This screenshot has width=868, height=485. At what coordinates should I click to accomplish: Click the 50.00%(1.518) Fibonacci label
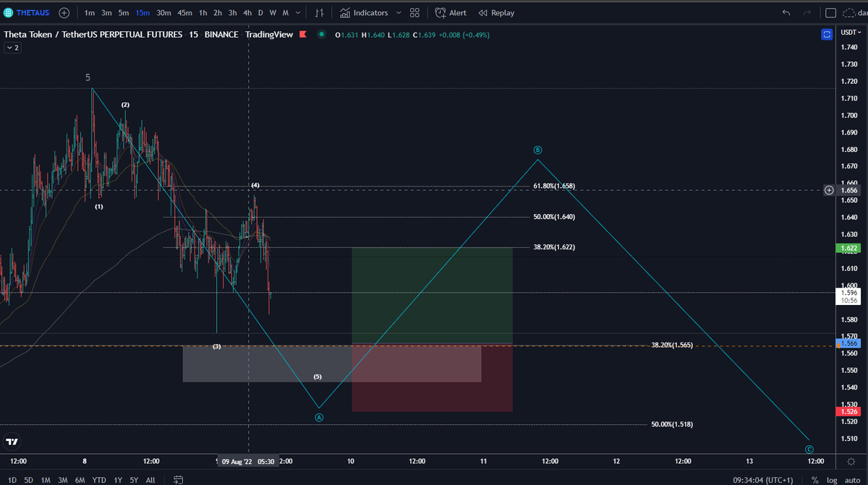[x=672, y=424]
